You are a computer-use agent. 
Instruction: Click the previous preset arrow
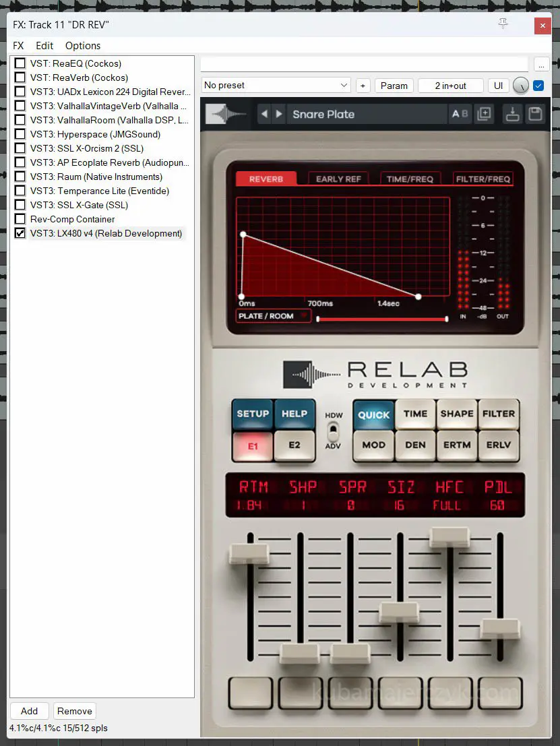coord(264,114)
